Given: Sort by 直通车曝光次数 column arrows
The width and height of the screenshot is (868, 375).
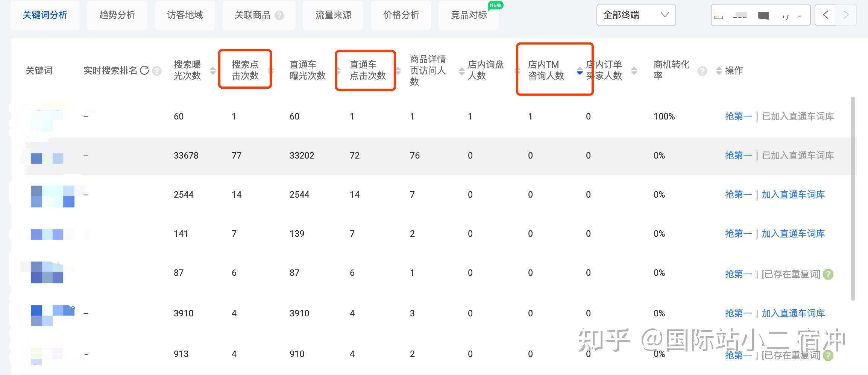Looking at the screenshot, I should 338,71.
